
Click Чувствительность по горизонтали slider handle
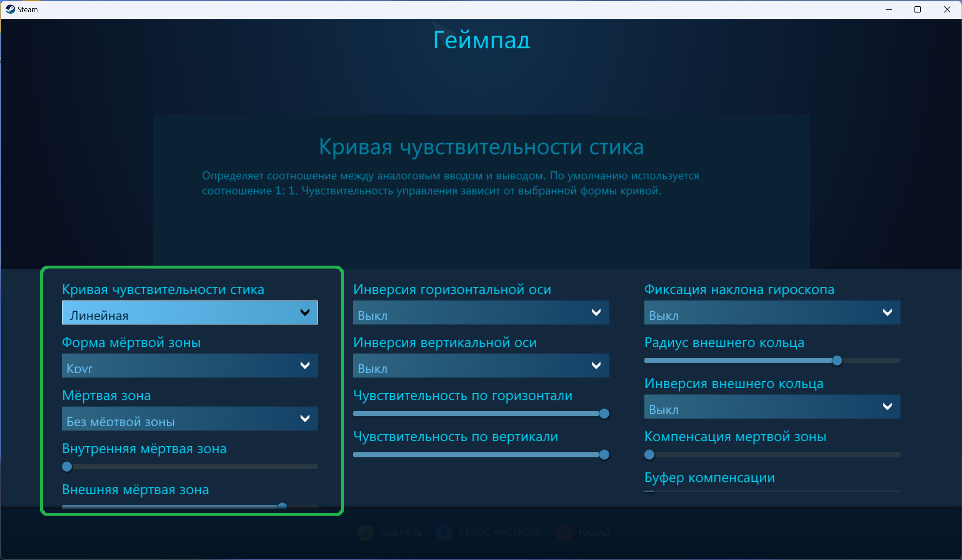click(x=604, y=414)
